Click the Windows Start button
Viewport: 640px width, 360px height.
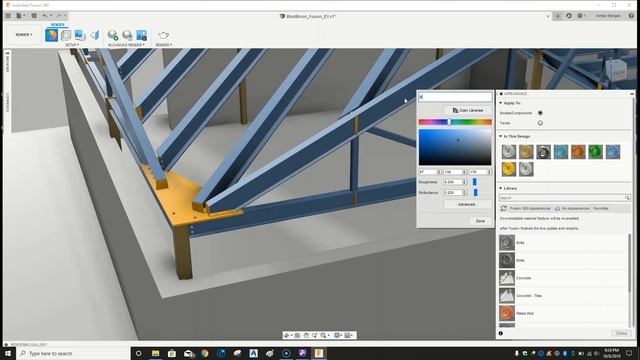click(x=8, y=353)
